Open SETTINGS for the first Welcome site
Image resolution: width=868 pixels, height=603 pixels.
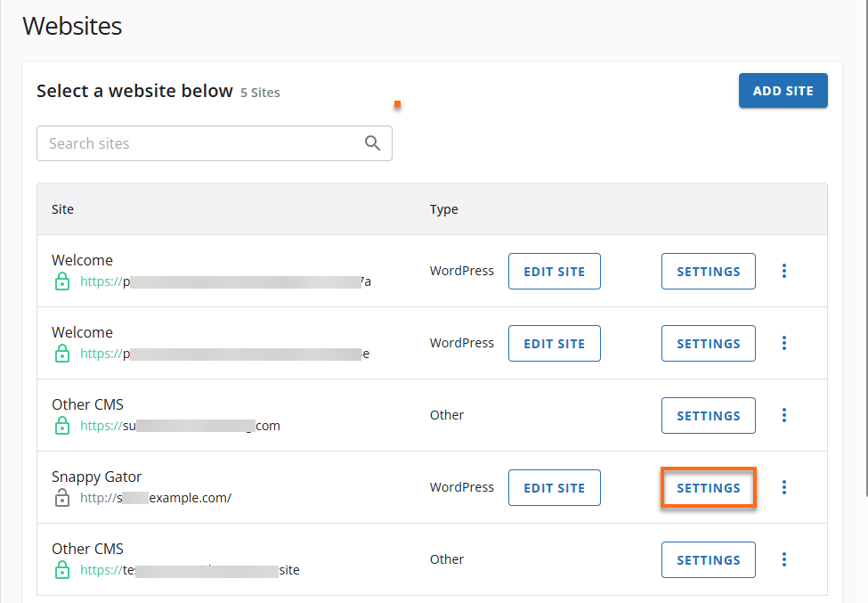[708, 272]
